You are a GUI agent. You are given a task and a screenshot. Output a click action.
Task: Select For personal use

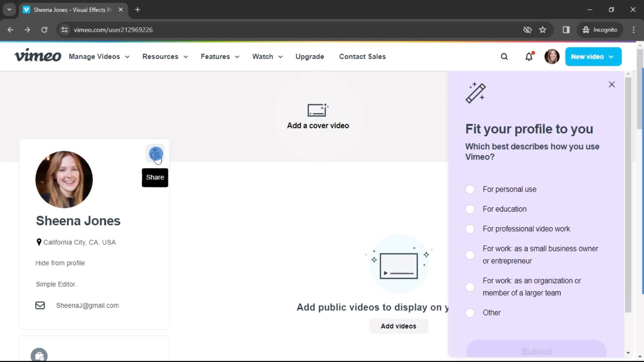(x=470, y=189)
